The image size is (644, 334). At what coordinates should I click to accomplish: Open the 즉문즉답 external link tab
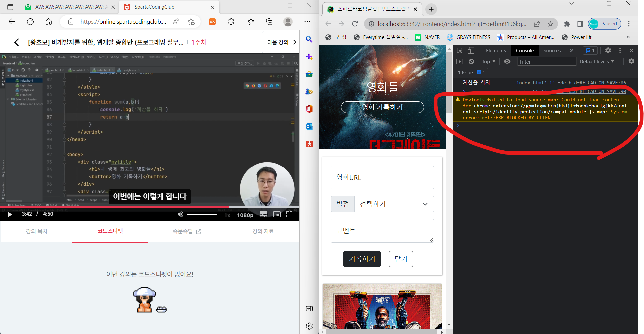click(187, 231)
